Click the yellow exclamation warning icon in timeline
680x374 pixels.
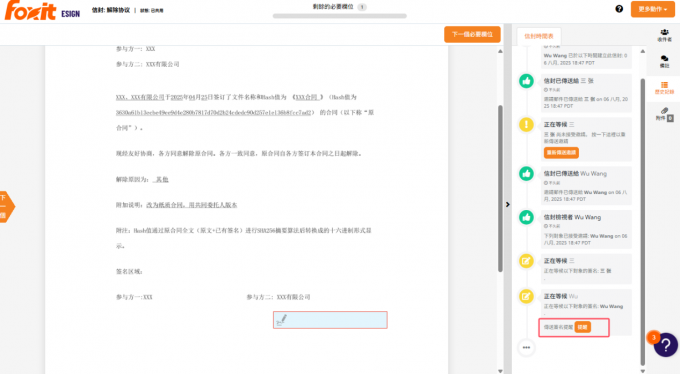(526, 125)
